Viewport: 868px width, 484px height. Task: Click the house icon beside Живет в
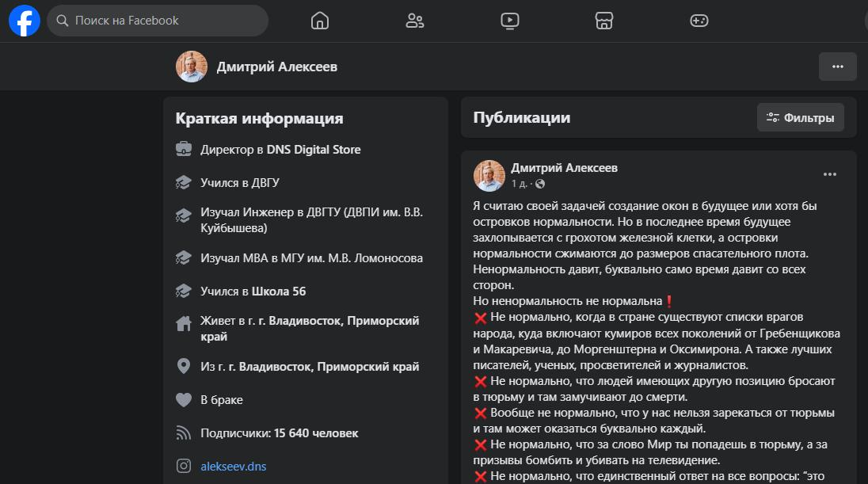pyautogui.click(x=184, y=323)
